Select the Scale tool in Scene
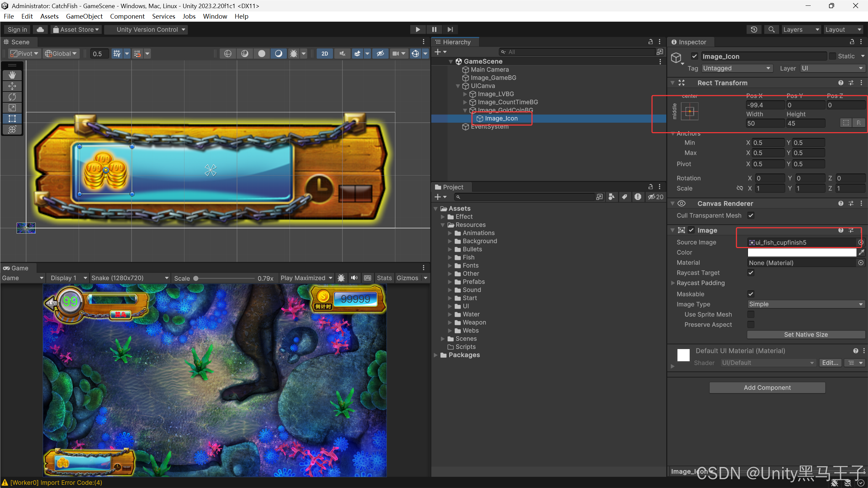This screenshot has width=868, height=488. pos(12,108)
